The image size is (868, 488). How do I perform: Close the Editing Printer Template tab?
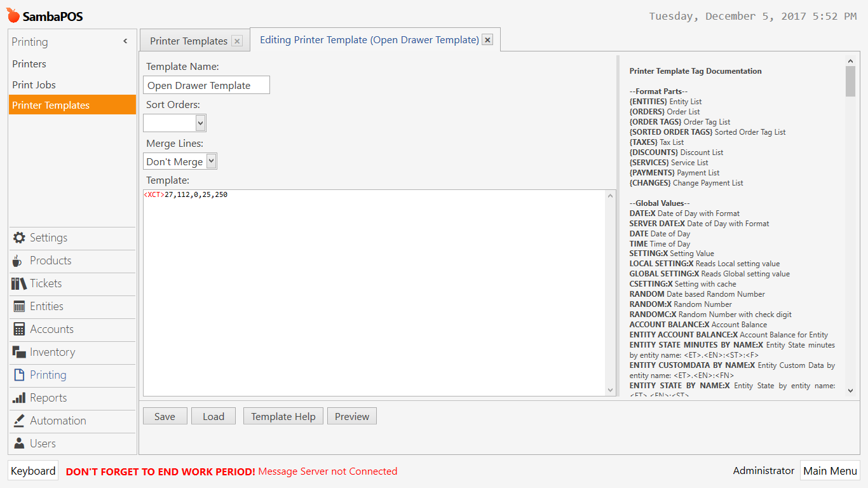(x=487, y=40)
